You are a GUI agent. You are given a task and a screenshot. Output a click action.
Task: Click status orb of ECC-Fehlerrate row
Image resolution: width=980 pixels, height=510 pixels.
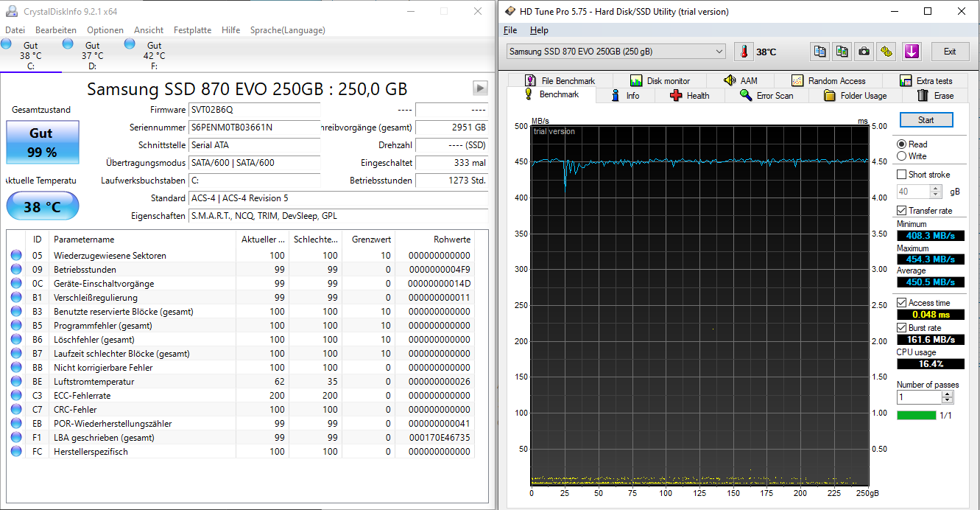[x=16, y=396]
